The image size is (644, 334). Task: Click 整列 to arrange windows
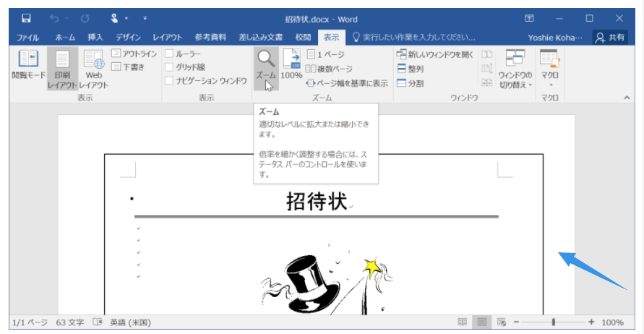(x=411, y=69)
